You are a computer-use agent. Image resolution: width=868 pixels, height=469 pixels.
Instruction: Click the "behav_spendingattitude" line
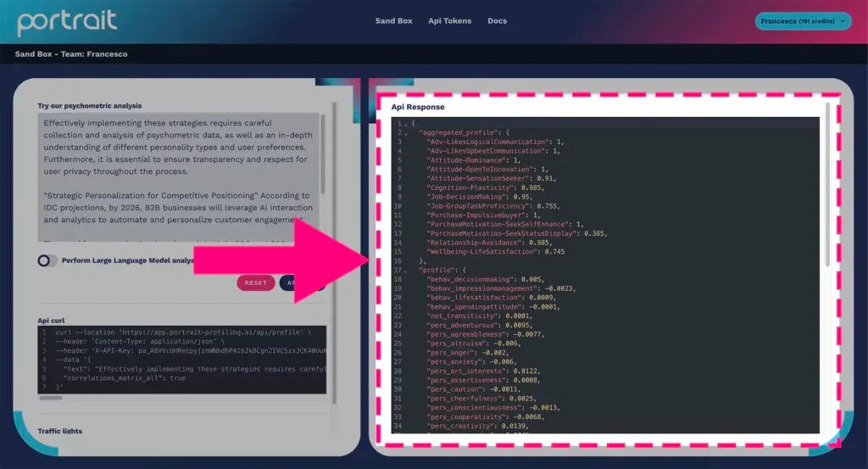point(493,307)
